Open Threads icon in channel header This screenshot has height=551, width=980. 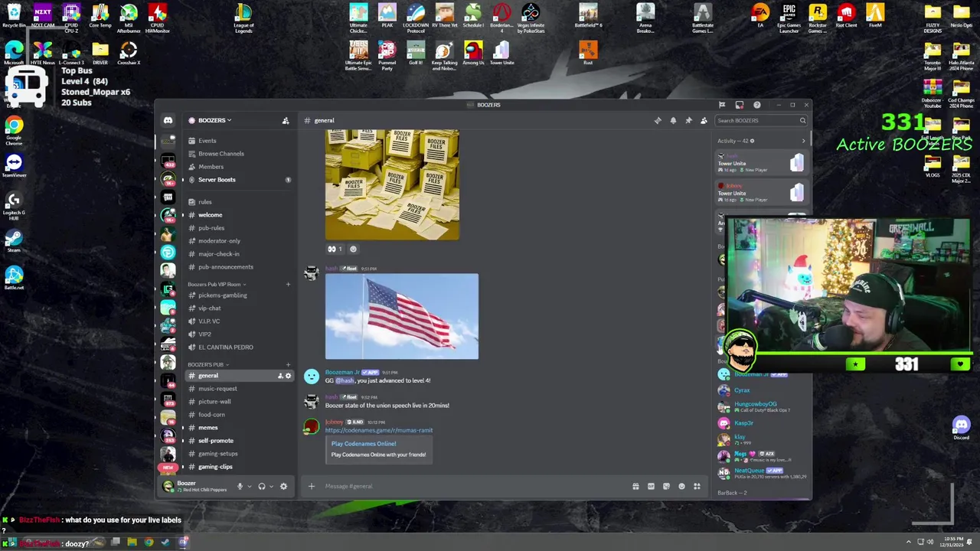pos(658,120)
